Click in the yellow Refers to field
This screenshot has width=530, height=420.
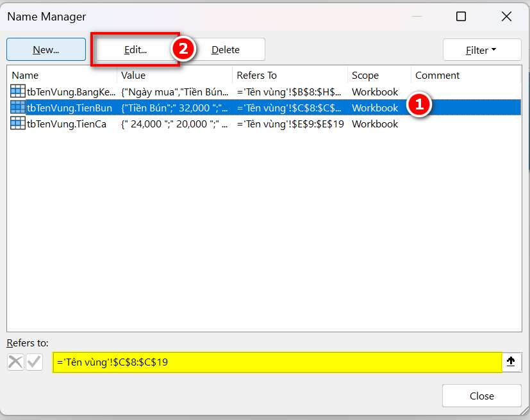tap(276, 362)
